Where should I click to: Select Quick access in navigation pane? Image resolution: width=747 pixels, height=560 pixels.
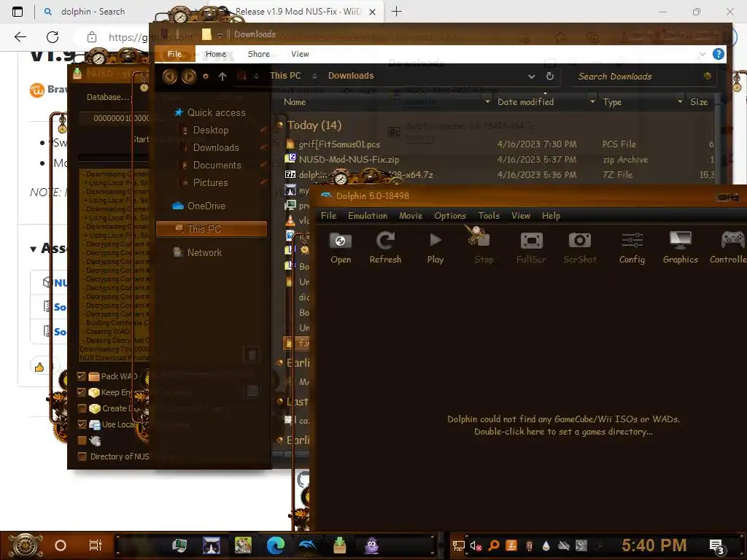210,112
